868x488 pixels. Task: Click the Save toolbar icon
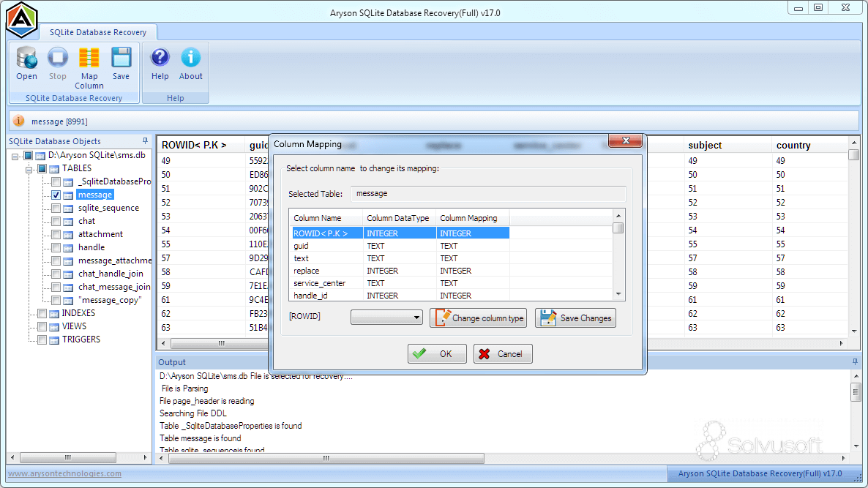point(121,58)
